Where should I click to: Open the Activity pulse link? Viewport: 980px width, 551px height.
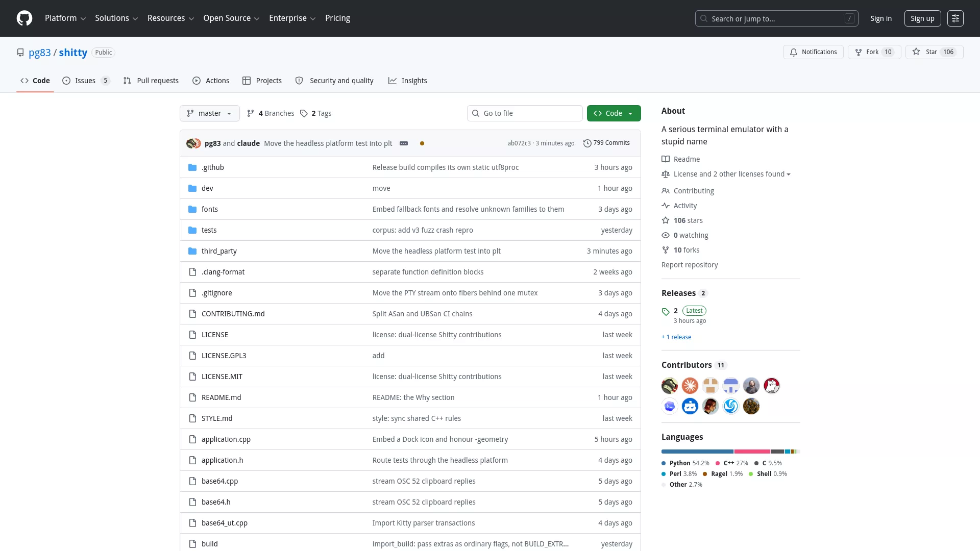pos(679,206)
